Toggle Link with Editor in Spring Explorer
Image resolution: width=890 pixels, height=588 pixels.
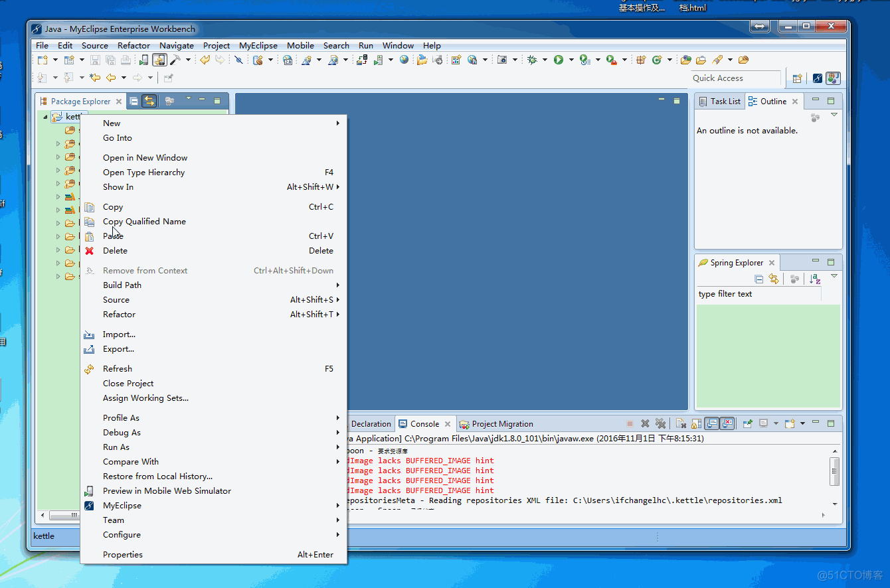(773, 279)
